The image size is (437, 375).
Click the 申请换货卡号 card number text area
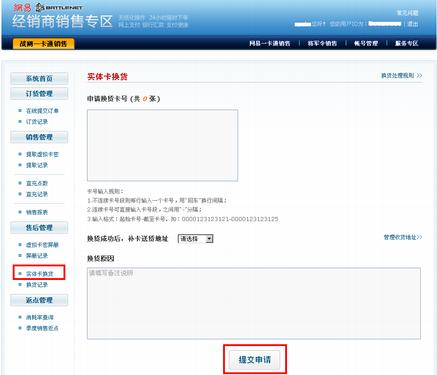click(163, 145)
